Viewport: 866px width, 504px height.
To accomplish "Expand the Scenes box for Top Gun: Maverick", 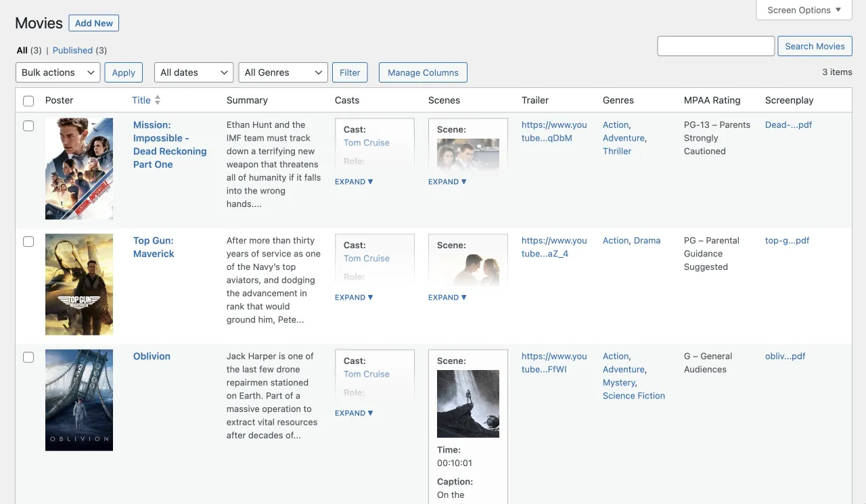I will click(447, 297).
